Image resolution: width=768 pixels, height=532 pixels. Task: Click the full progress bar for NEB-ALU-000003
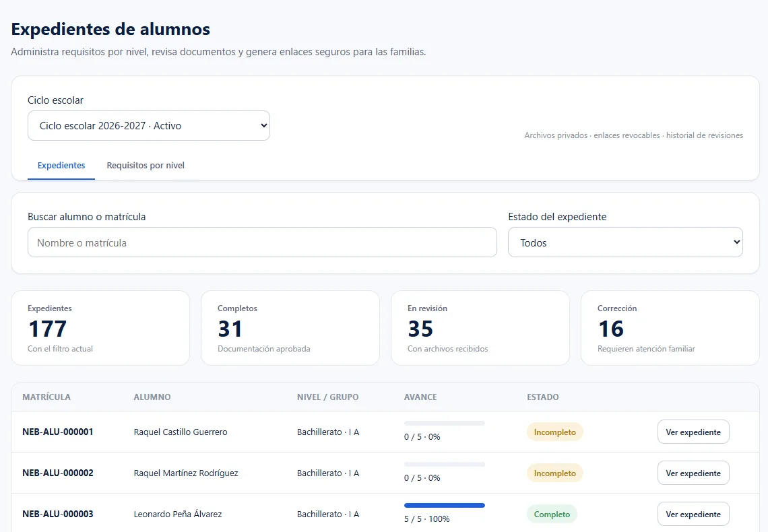pyautogui.click(x=444, y=506)
